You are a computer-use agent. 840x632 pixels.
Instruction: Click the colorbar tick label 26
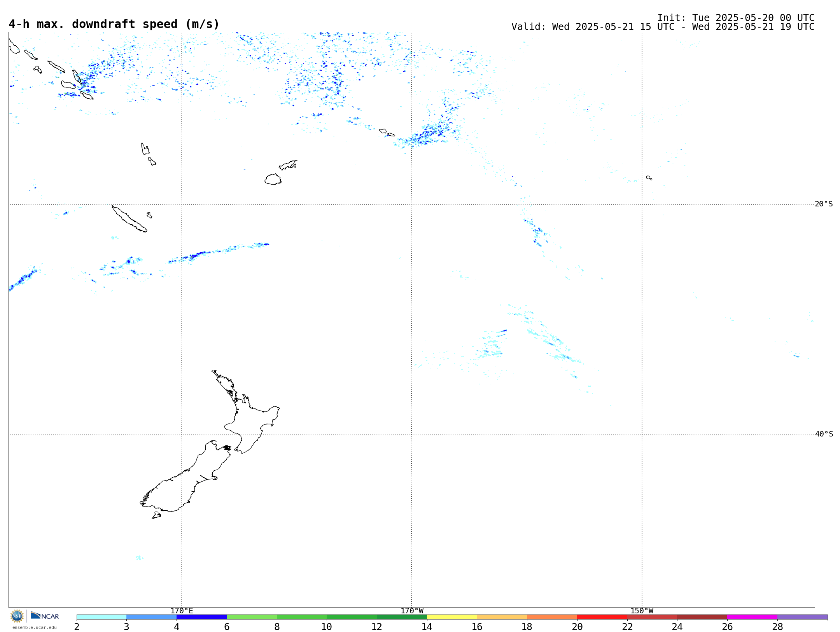727,627
